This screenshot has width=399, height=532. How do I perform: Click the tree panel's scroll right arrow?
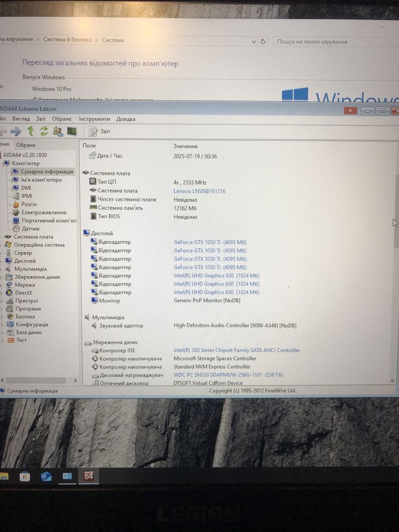[76, 381]
